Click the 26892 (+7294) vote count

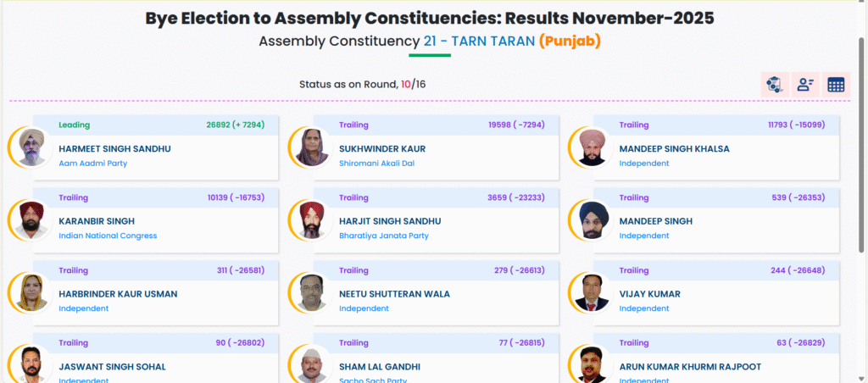[235, 125]
